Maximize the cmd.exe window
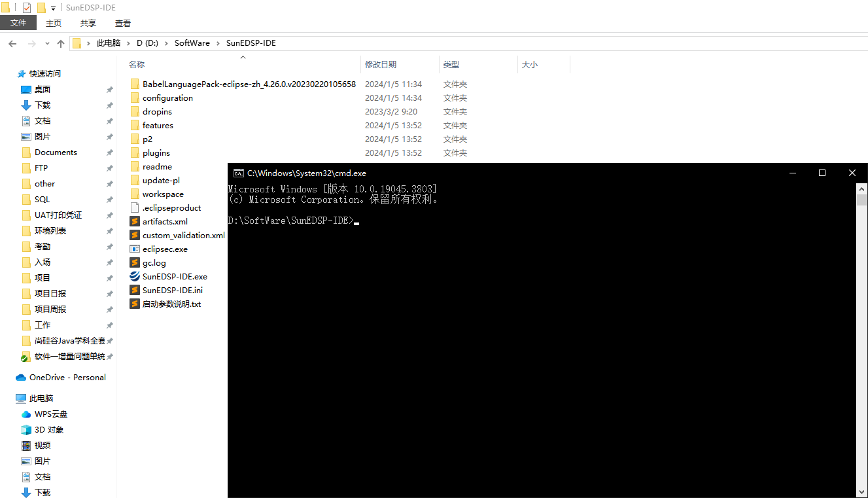The width and height of the screenshot is (868, 498). click(822, 173)
